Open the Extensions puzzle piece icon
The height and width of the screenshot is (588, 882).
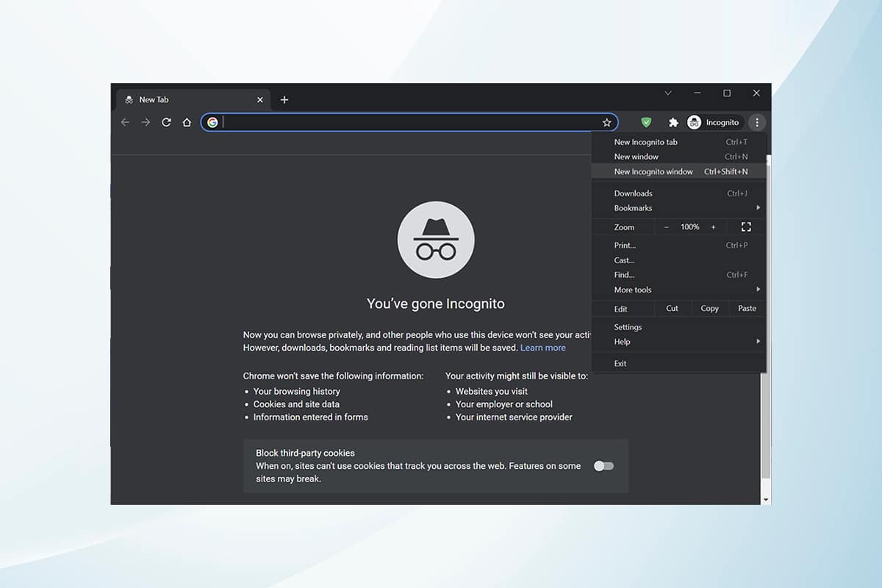tap(673, 123)
